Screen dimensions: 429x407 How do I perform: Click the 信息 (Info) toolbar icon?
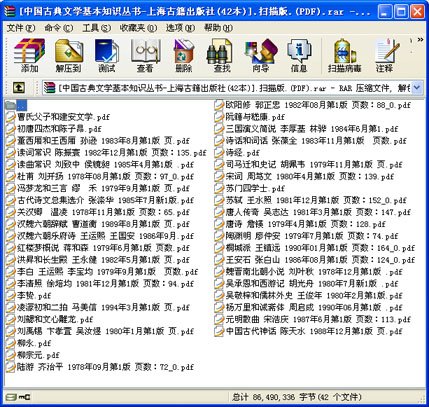pos(299,55)
